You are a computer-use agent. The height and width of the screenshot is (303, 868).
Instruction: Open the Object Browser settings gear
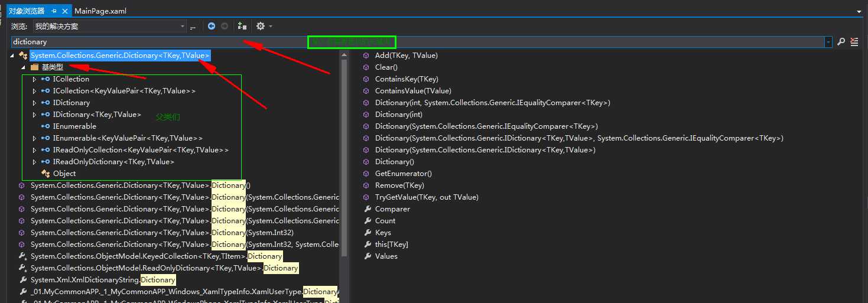pos(261,26)
